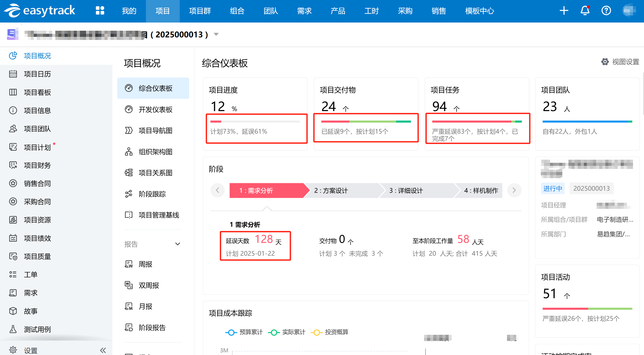Open 测试用例 flask icon in sidebar
Screen dimensions: 644x355
(13, 329)
